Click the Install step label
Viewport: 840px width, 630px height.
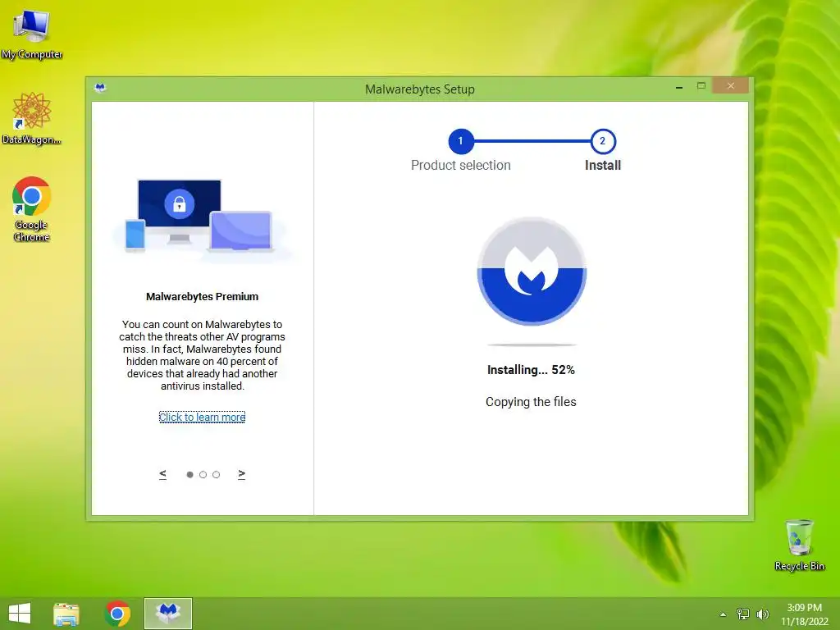pos(603,165)
